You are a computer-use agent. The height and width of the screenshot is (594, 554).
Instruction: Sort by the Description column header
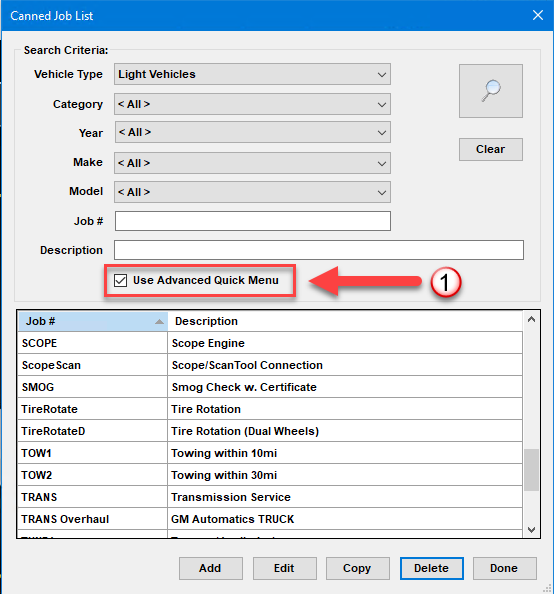click(x=345, y=321)
